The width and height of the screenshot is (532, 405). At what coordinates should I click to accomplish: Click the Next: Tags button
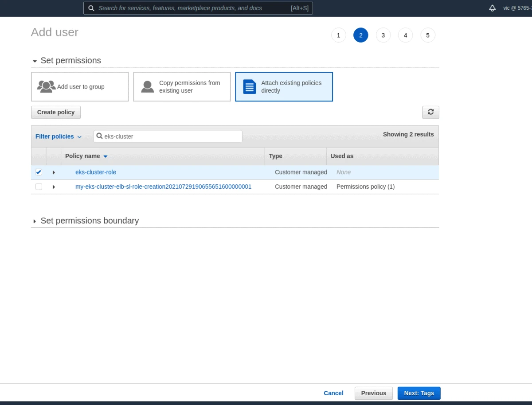[419, 393]
